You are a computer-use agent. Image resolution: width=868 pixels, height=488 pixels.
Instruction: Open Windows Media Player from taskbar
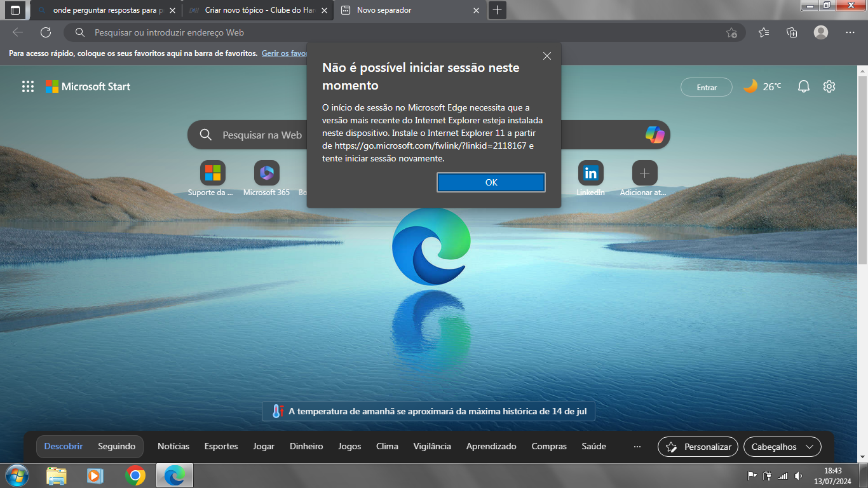click(x=95, y=475)
